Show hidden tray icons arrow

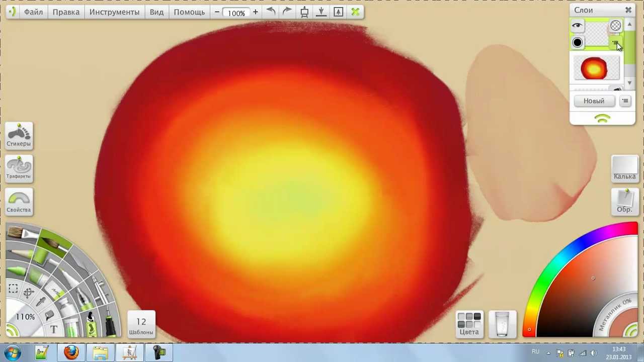pos(548,353)
